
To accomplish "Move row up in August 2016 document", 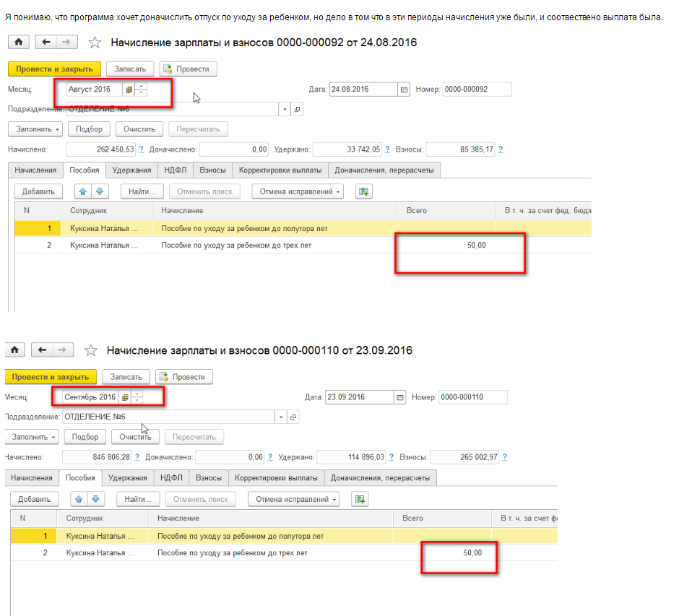I will coord(82,191).
